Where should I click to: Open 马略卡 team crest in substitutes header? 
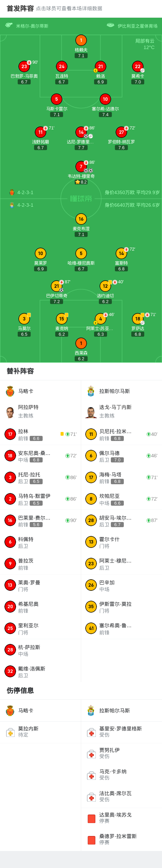coord(10,391)
